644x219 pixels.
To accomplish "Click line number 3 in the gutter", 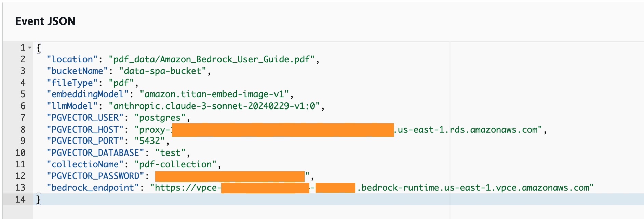I will click(23, 71).
